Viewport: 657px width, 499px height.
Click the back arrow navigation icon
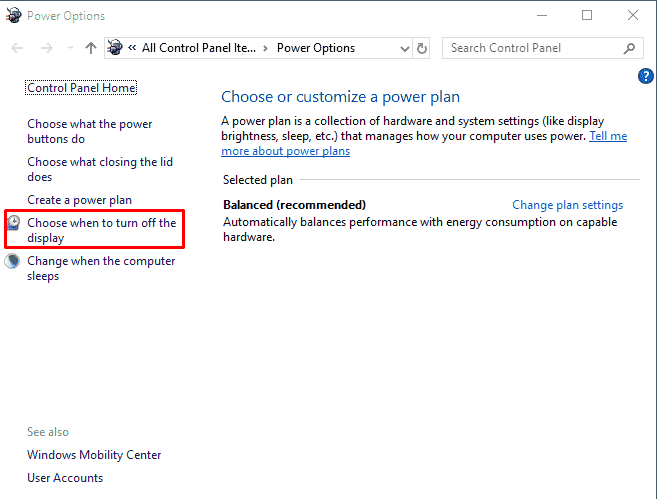17,48
